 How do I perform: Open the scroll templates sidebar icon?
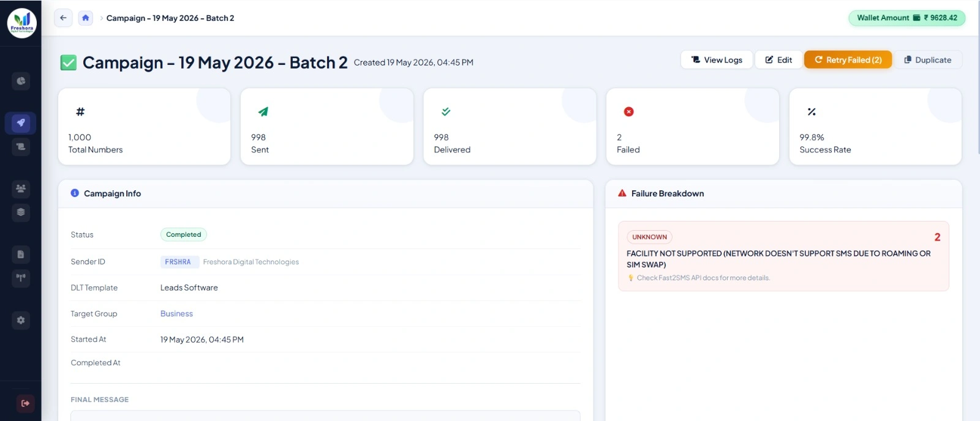pos(21,147)
